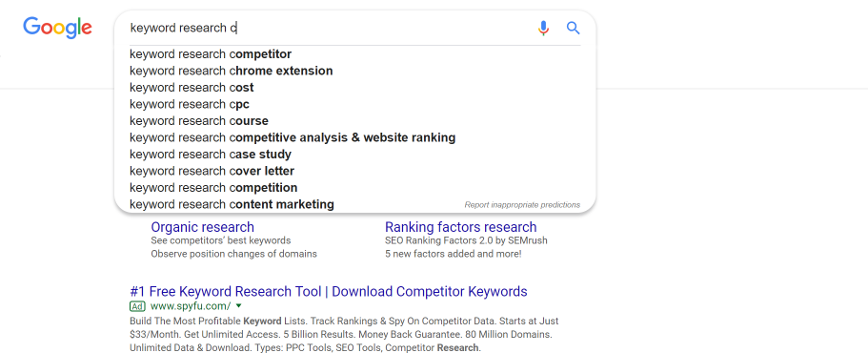Click 'Report inappropriate predictions' link
868x353 pixels.
pos(522,205)
